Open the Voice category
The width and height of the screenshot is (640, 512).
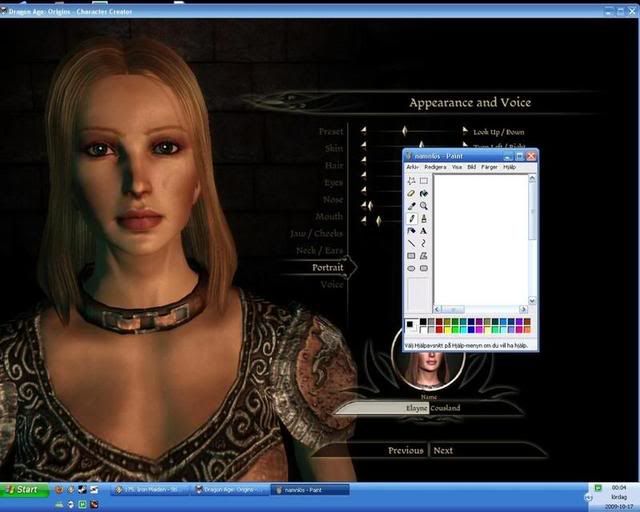331,284
